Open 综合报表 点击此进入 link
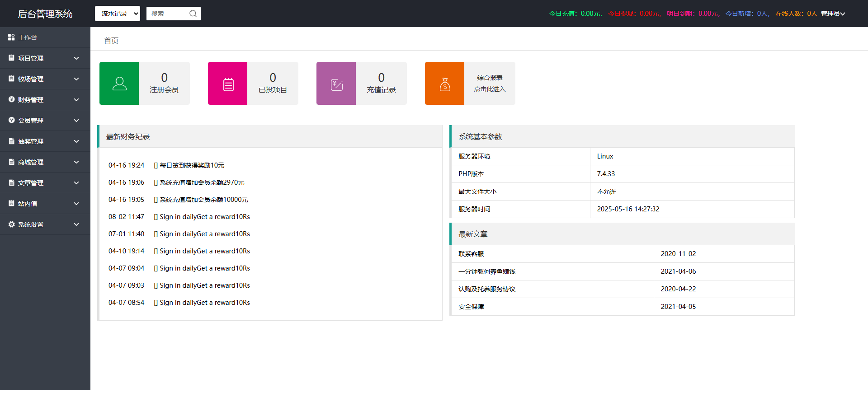Viewport: 868px width, 397px height. [x=490, y=84]
